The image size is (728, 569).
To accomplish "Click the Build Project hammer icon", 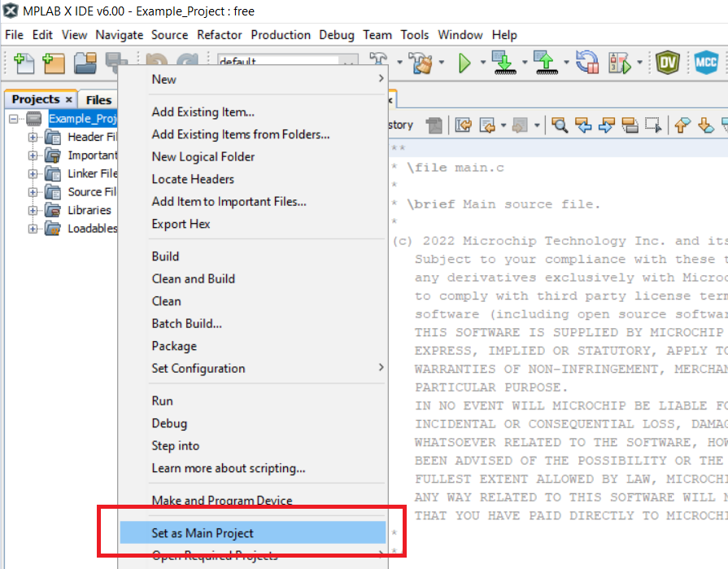I will 378,63.
